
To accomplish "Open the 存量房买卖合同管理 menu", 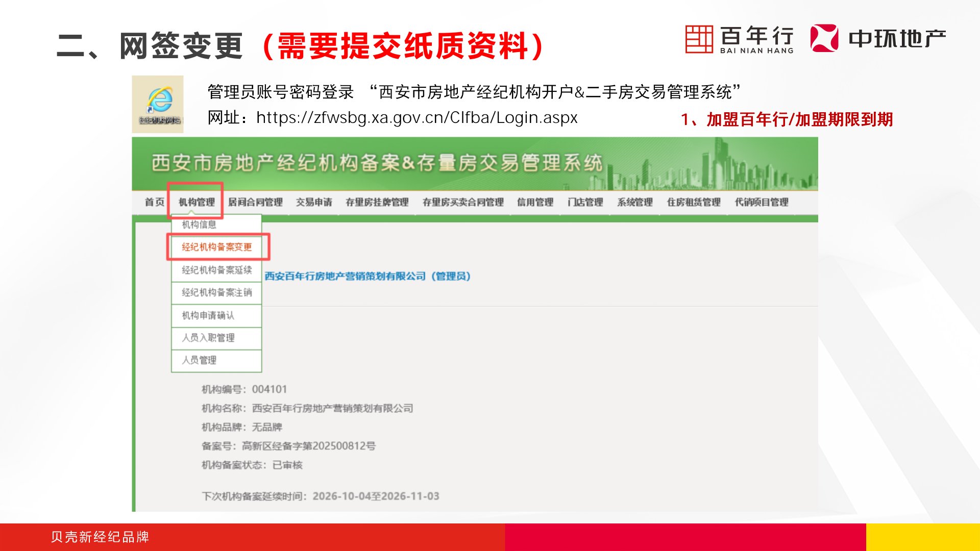I will click(463, 202).
